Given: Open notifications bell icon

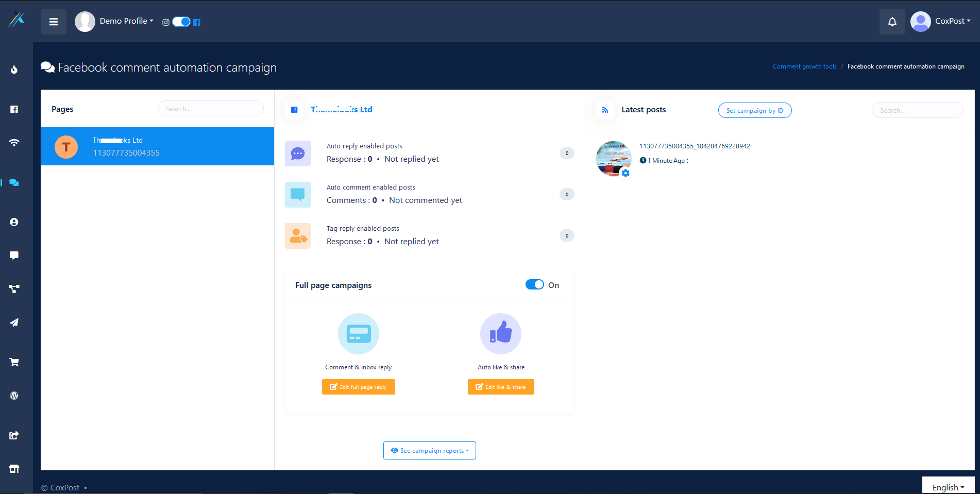Looking at the screenshot, I should click(892, 22).
